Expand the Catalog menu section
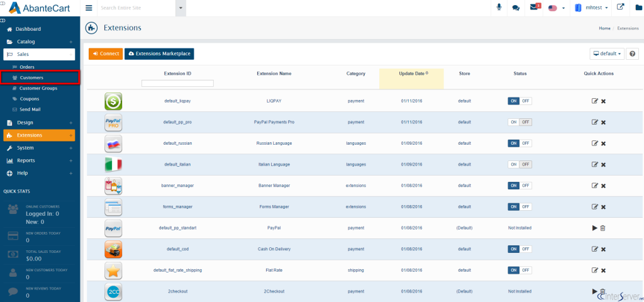Viewport: 644px width, 302px height. coord(39,42)
